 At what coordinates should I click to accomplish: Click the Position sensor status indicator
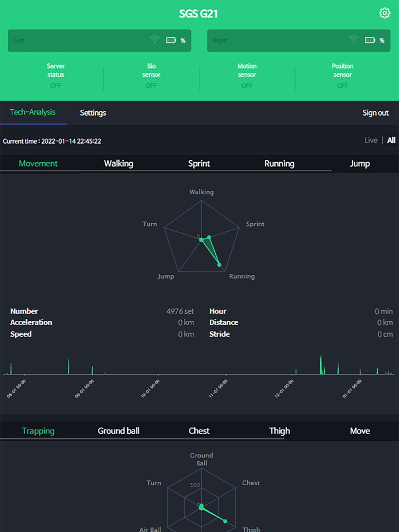pyautogui.click(x=342, y=76)
